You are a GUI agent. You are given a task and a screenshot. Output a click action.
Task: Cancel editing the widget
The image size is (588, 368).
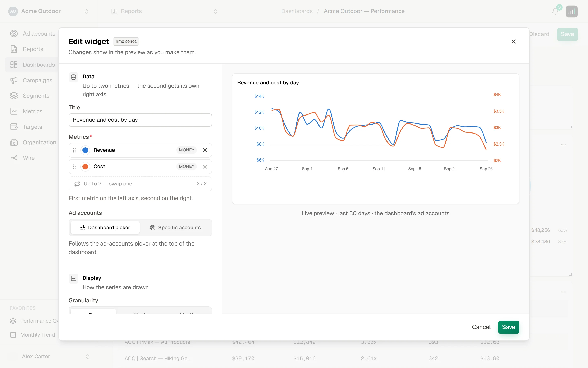point(481,327)
